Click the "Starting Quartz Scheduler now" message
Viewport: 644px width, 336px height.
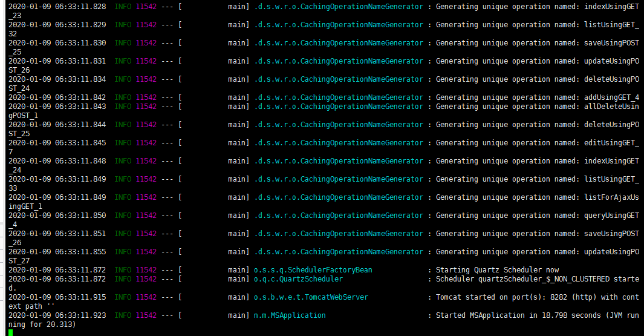click(x=497, y=270)
